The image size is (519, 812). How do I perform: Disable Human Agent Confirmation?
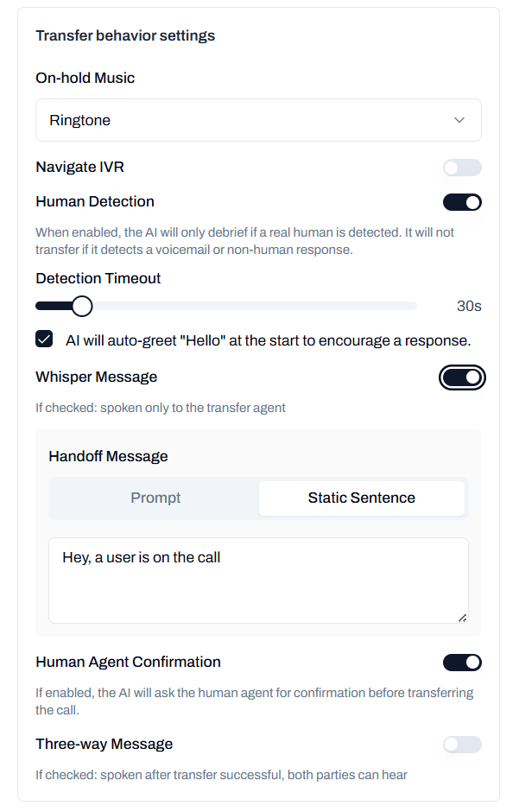(x=462, y=662)
